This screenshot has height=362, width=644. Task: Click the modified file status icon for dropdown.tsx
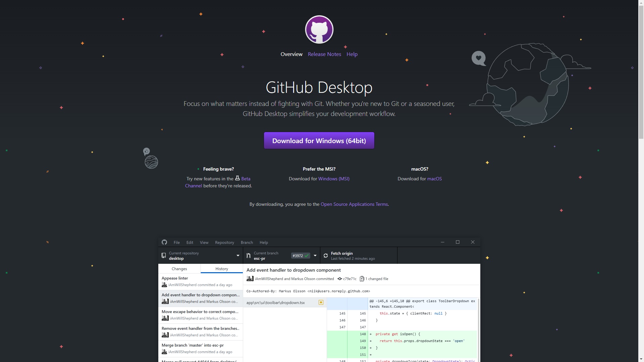[x=321, y=302]
